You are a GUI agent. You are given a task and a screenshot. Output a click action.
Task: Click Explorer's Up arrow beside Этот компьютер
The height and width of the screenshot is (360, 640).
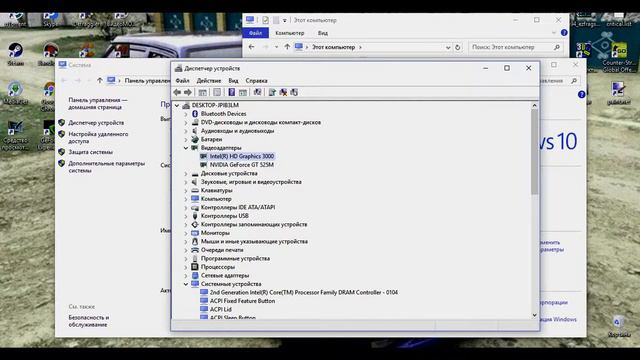coord(287,47)
